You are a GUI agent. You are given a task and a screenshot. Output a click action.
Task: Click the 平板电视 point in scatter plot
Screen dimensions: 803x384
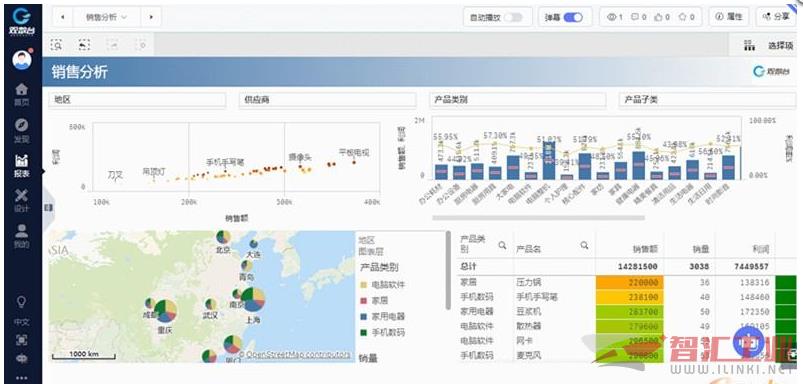pyautogui.click(x=354, y=162)
